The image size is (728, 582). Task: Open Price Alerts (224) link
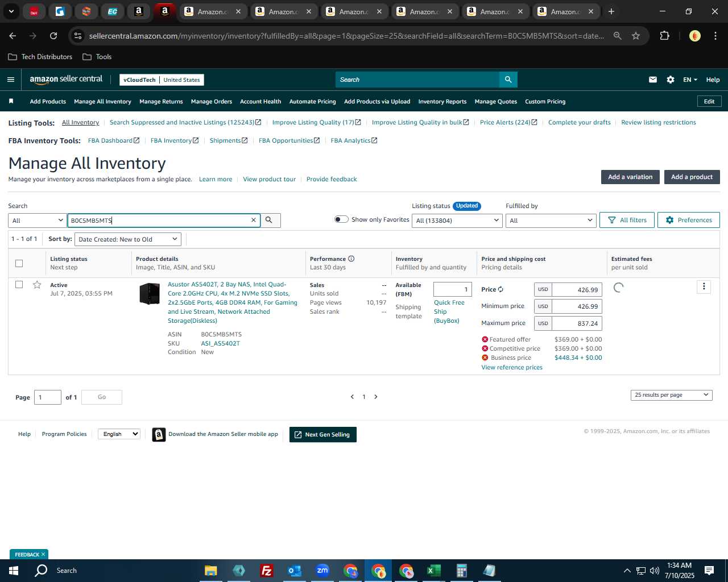(x=508, y=122)
